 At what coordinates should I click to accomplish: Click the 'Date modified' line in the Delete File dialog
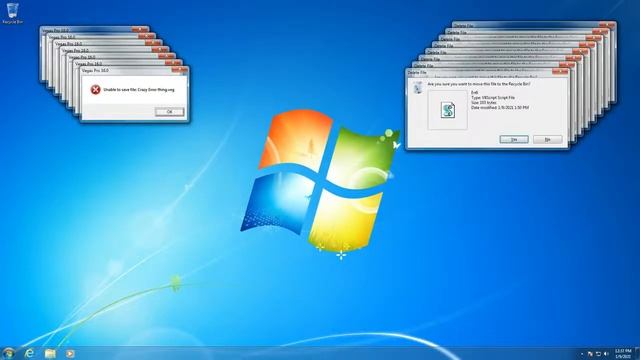pyautogui.click(x=500, y=108)
